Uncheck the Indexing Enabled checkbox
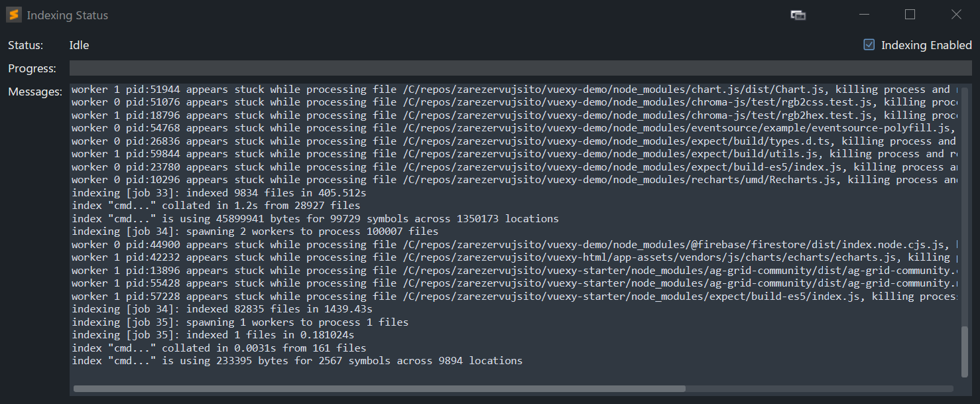 (869, 45)
